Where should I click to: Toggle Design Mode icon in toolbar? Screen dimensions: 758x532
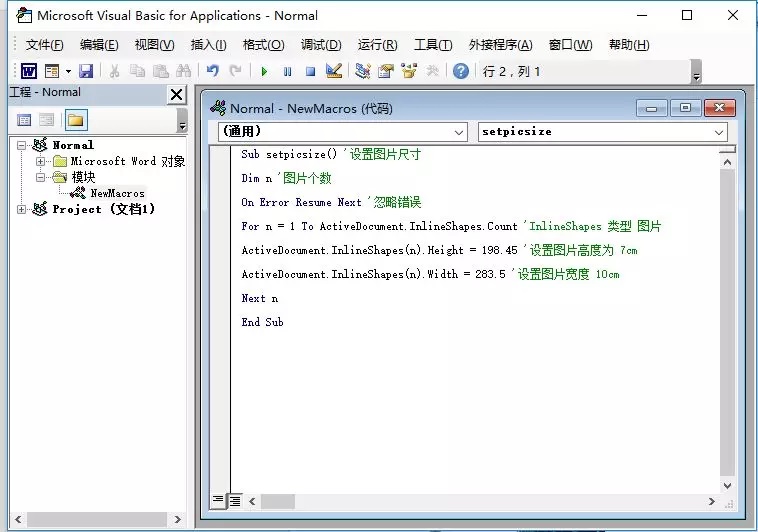pyautogui.click(x=334, y=71)
